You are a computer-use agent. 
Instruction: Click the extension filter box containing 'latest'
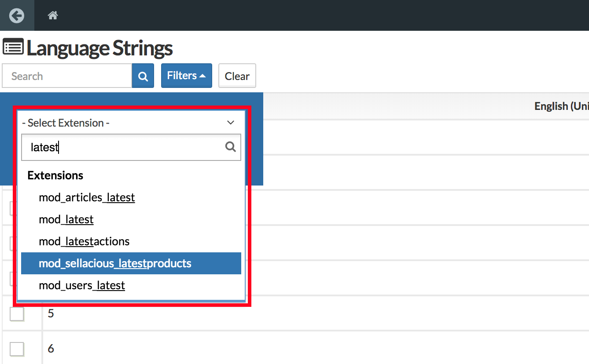coord(131,147)
